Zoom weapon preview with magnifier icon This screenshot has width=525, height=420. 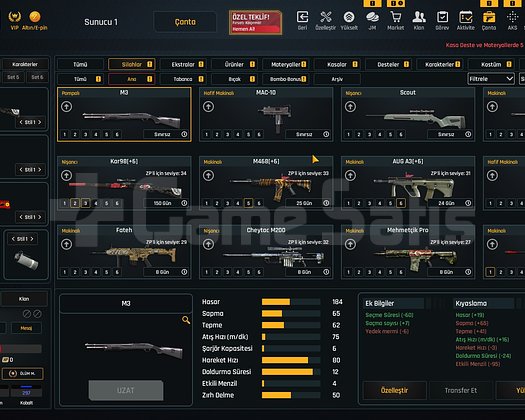[x=186, y=320]
